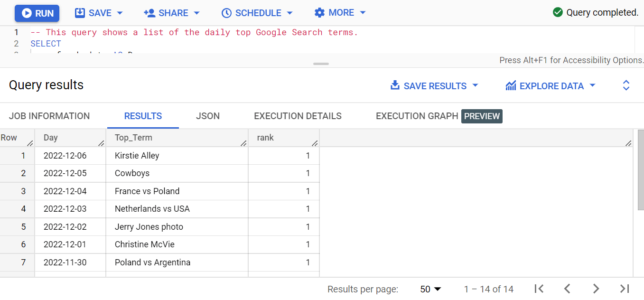Select the Job Information tab

coord(49,116)
